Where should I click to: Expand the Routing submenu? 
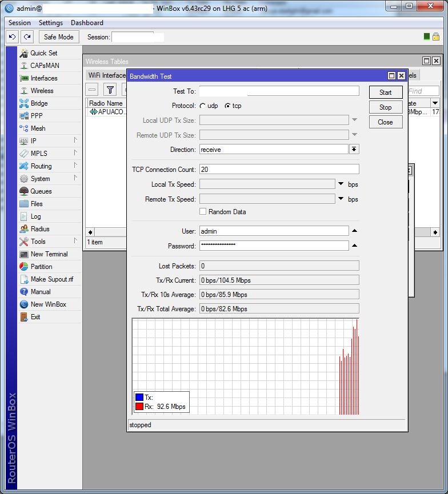pos(75,166)
